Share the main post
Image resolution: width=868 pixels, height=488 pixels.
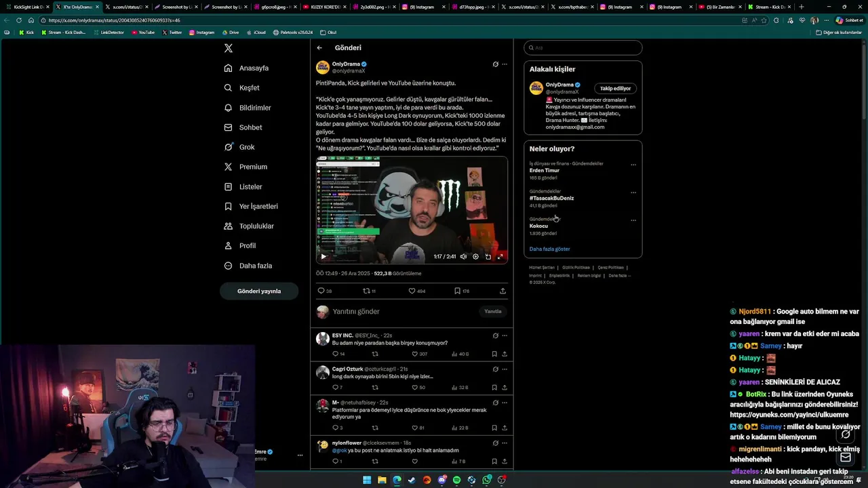point(502,291)
